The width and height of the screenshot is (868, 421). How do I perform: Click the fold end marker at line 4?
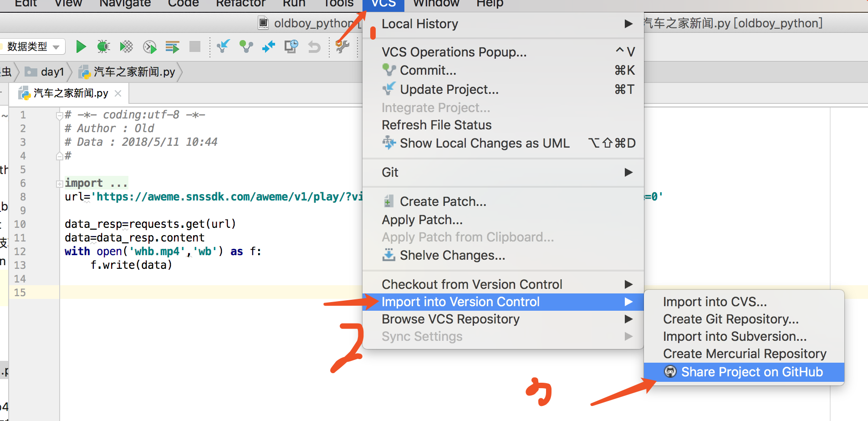[x=59, y=156]
